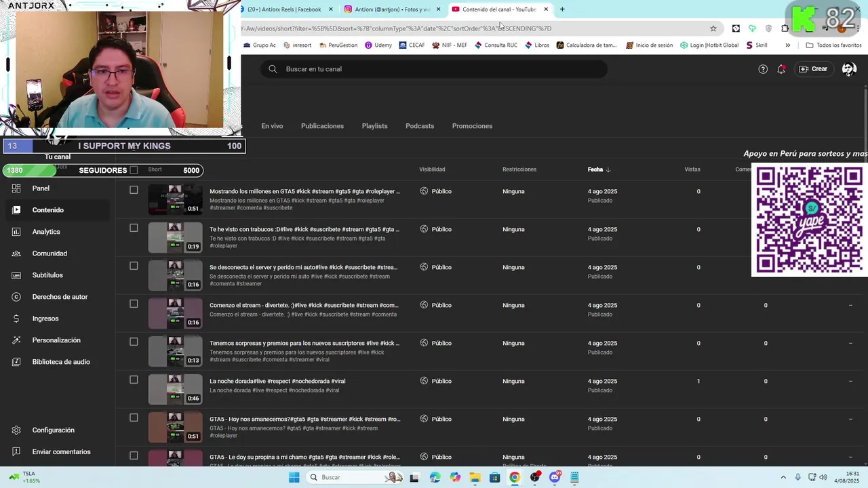Viewport: 868px width, 488px height.
Task: Sort by Vistas column header
Action: pos(692,169)
